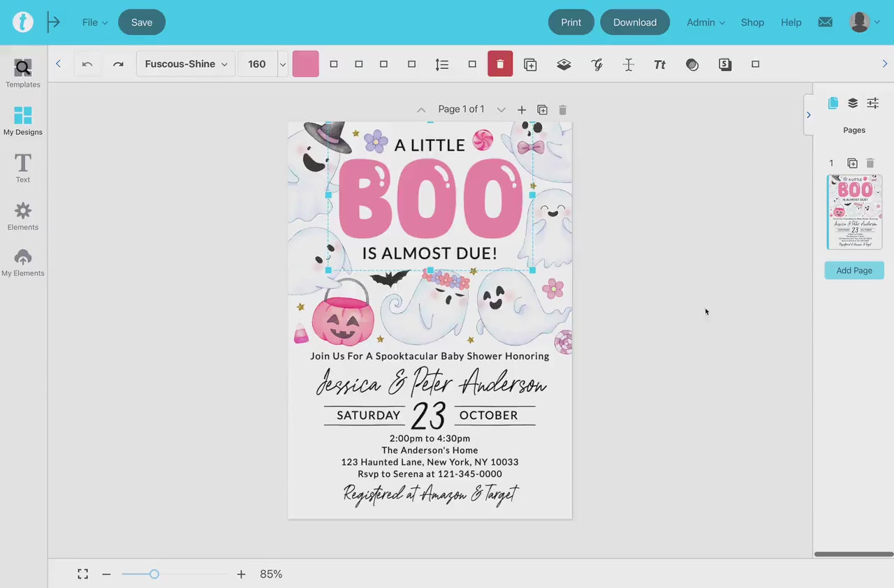Open the File menu
This screenshot has width=894, height=588.
(94, 22)
